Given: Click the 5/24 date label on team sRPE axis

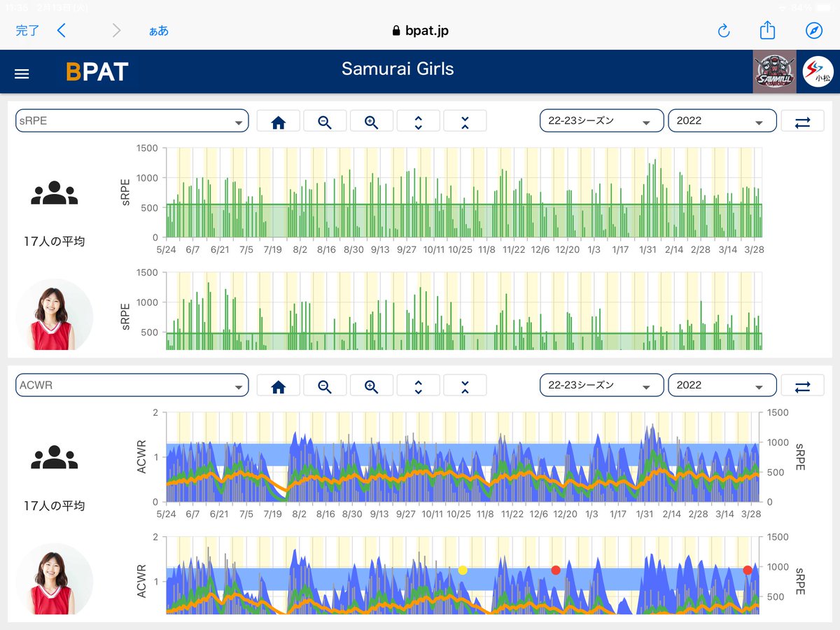Looking at the screenshot, I should 167,249.
